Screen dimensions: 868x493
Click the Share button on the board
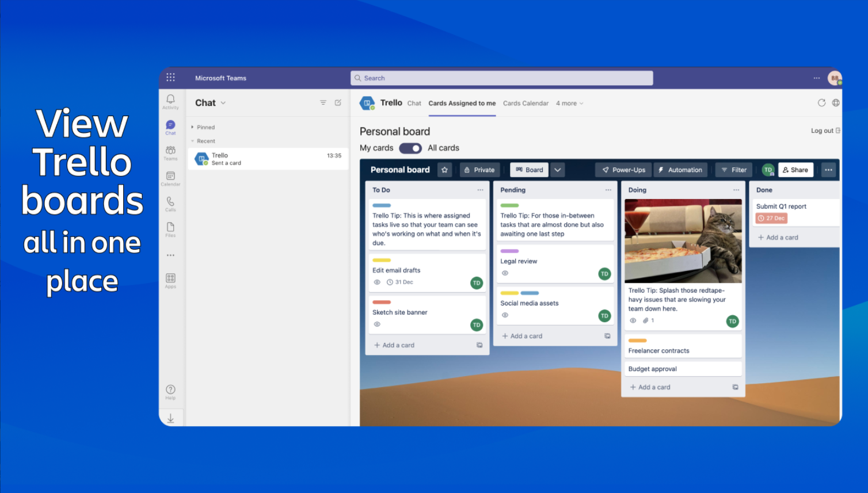click(x=795, y=170)
